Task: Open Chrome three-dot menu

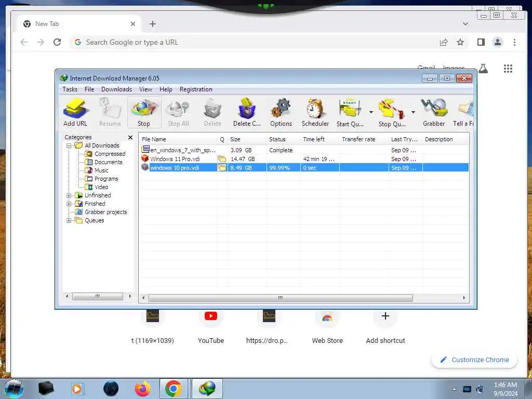Action: [514, 42]
